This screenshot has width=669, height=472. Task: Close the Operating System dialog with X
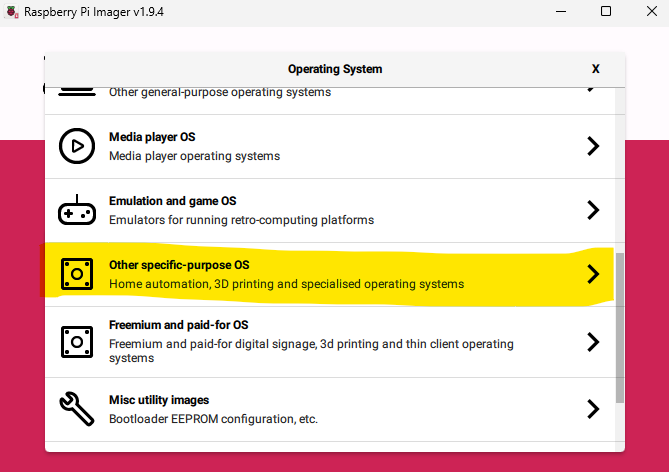[596, 69]
